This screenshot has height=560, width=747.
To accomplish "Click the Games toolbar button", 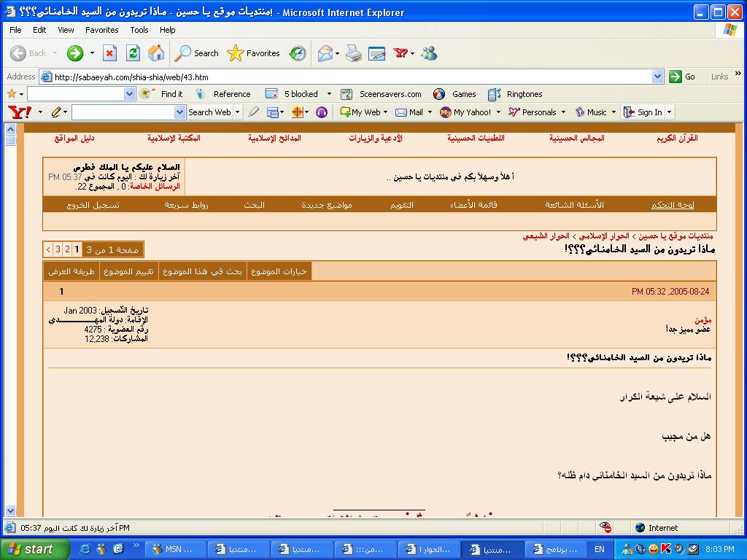I will click(x=455, y=94).
